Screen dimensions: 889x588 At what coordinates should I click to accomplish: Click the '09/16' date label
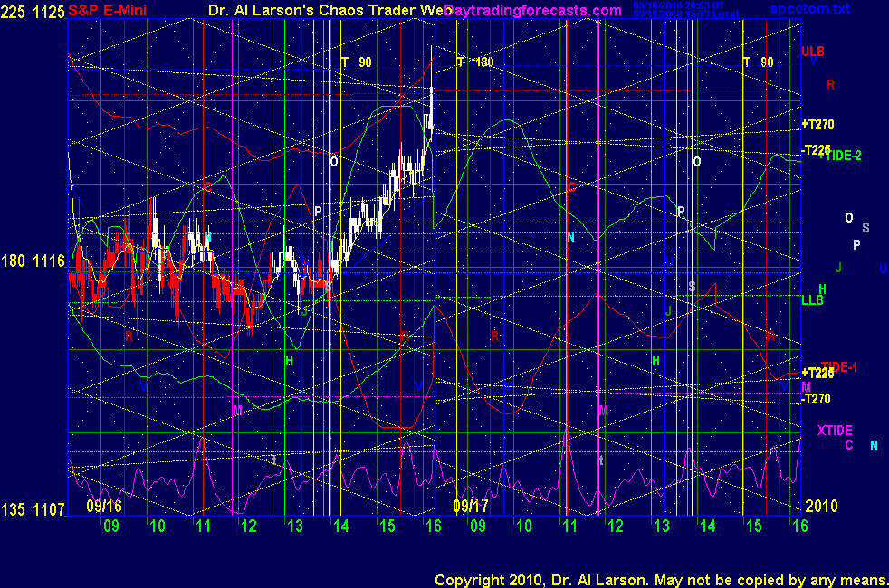pyautogui.click(x=104, y=506)
